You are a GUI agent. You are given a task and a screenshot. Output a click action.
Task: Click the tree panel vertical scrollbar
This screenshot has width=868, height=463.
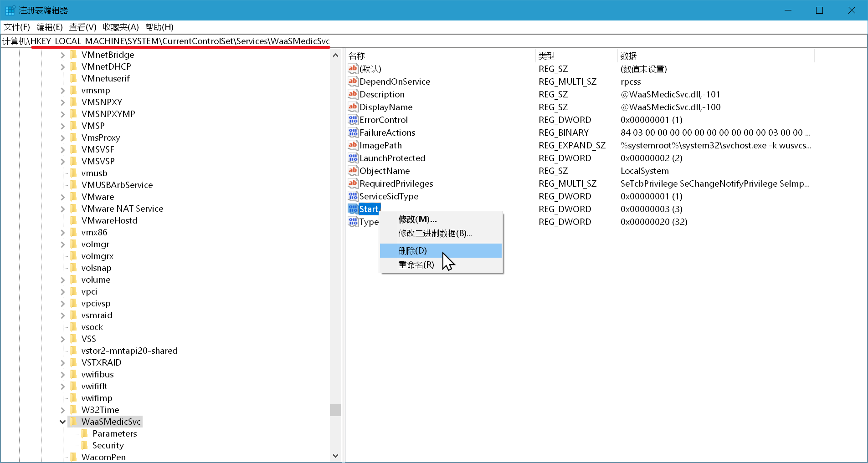(335, 410)
